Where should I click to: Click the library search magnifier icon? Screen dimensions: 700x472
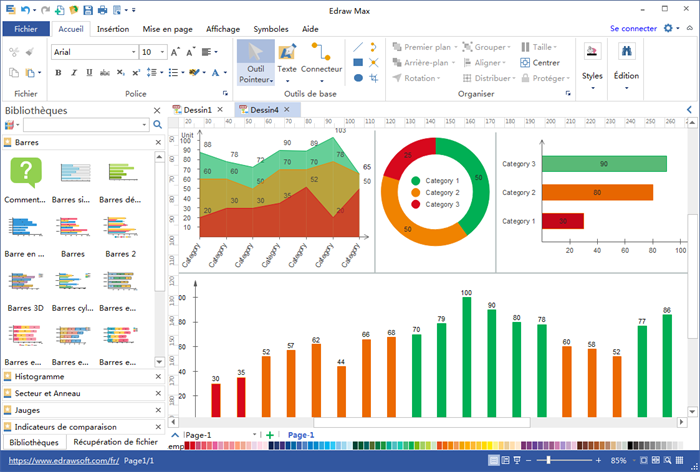[x=157, y=124]
